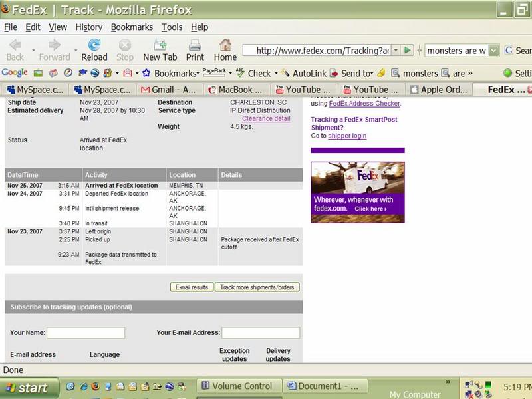Click the Forward navigation arrow
This screenshot has height=399, width=532.
pos(55,49)
